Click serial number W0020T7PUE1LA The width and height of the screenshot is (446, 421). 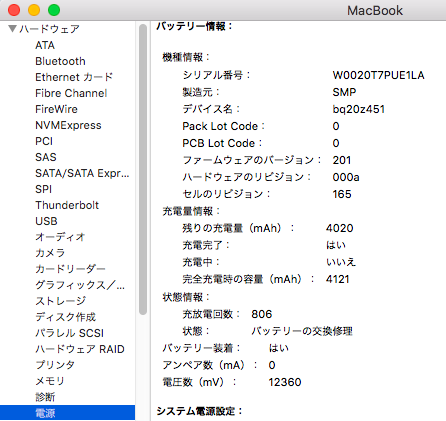tap(378, 75)
